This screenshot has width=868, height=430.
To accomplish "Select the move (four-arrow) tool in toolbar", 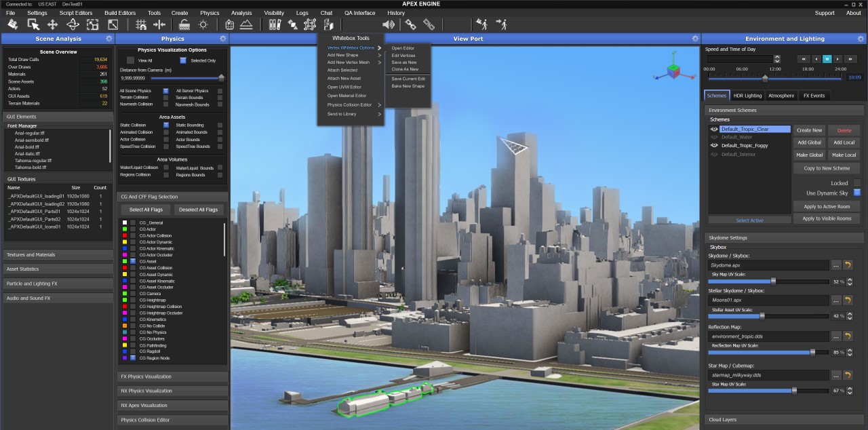I will point(52,24).
